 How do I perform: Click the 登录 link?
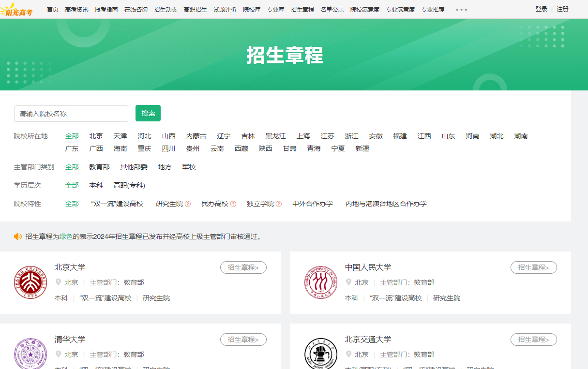coord(542,9)
